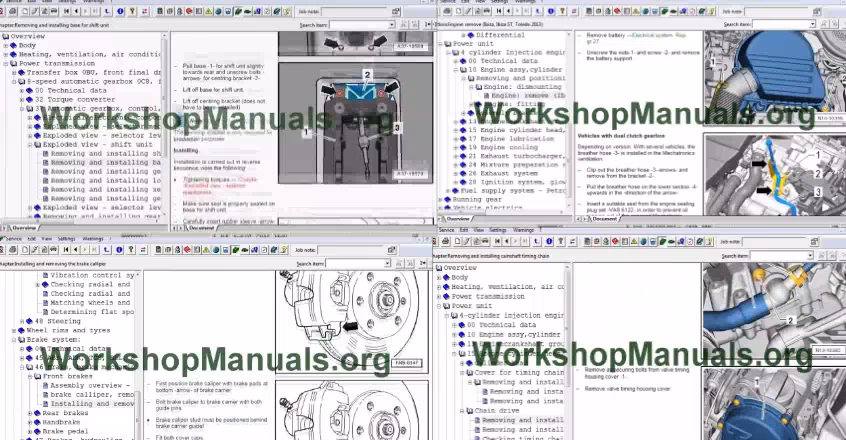The image size is (846, 440).
Task: Click the print icon in top-left toolbar
Action: [x=13, y=11]
